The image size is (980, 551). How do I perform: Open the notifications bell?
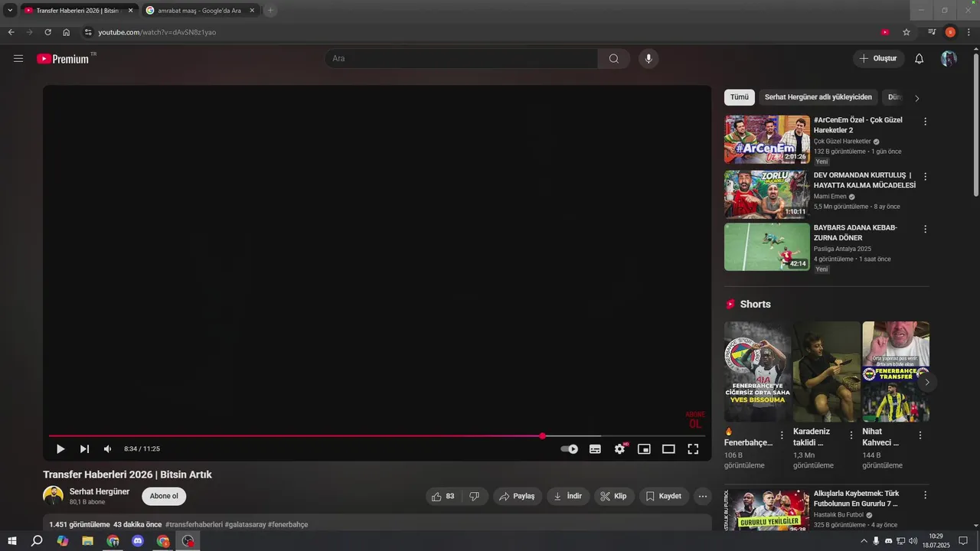[920, 58]
